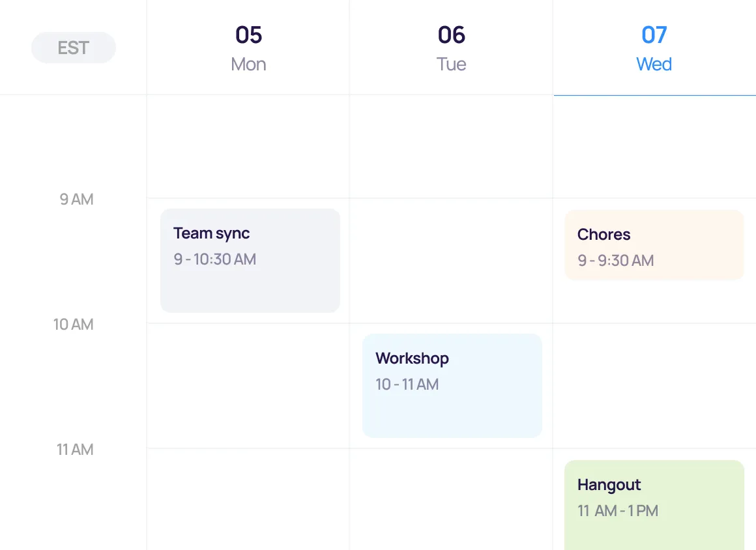Click the 10 AM time label
The image size is (756, 550).
pos(73,325)
